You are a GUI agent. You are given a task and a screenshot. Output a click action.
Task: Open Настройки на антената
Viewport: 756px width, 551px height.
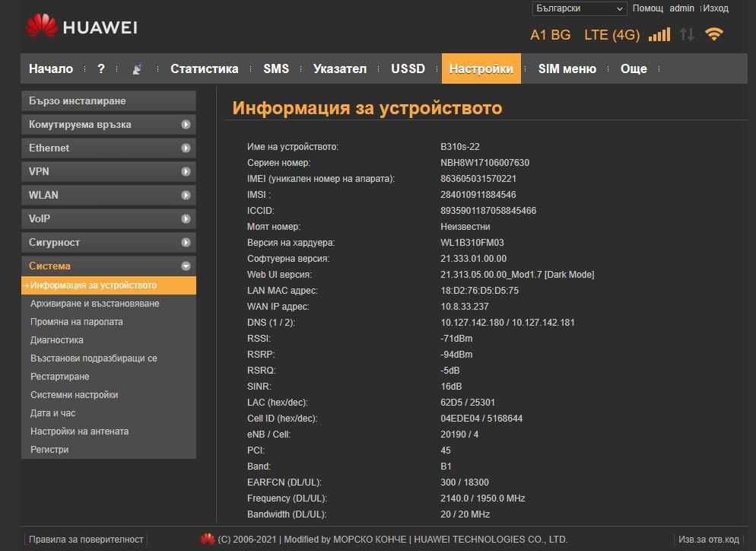coord(80,432)
